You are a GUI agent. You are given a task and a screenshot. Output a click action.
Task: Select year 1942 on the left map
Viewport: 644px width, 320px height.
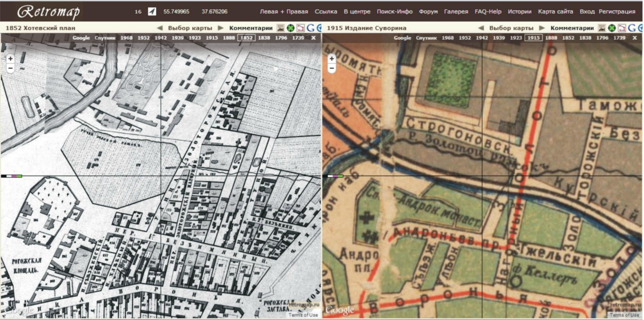161,38
